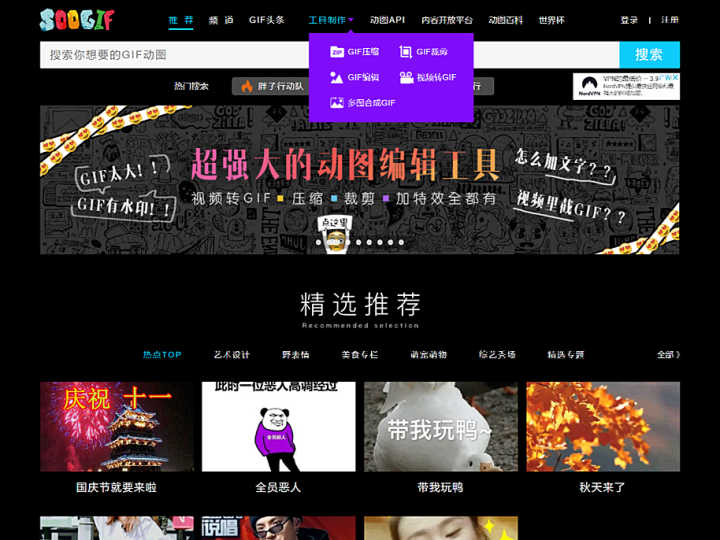This screenshot has width=720, height=540.
Task: Click the 秋天来了 title
Action: [x=603, y=487]
